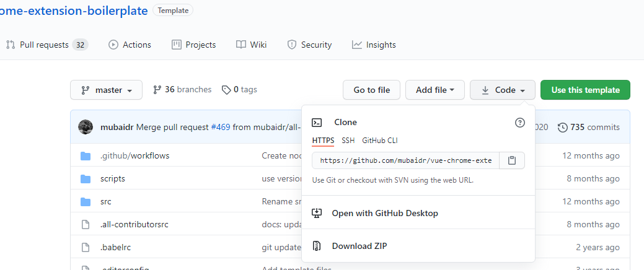Click the src folder icon
This screenshot has width=644, height=270.
click(x=86, y=202)
